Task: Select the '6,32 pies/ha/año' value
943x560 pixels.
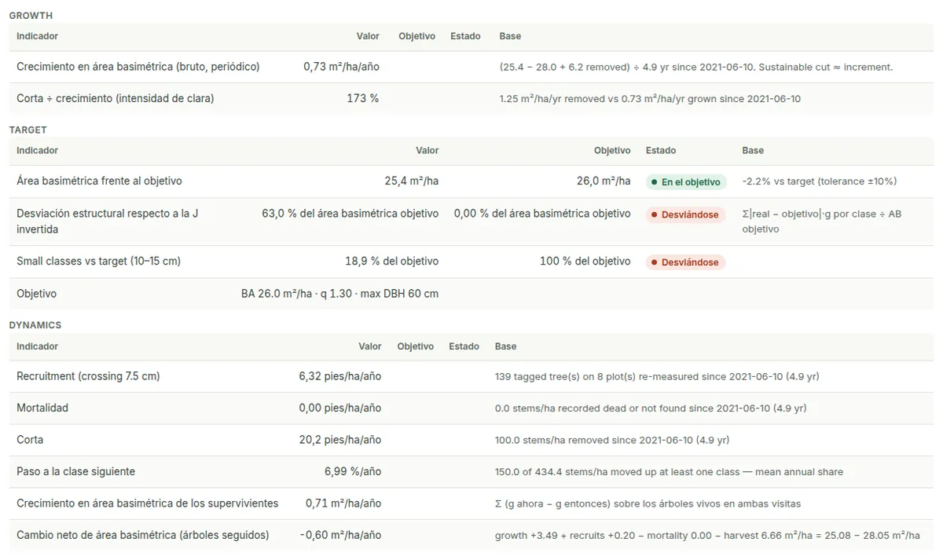Action: click(340, 376)
